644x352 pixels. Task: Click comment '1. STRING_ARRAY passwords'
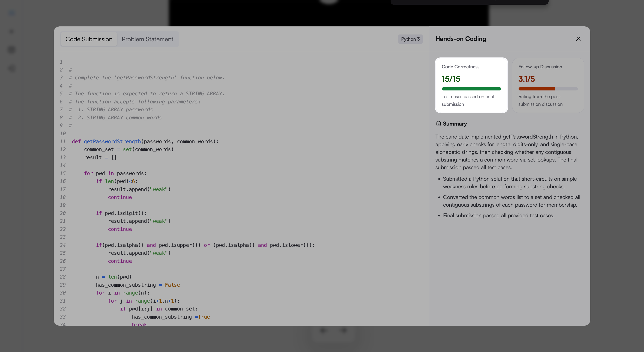(111, 109)
